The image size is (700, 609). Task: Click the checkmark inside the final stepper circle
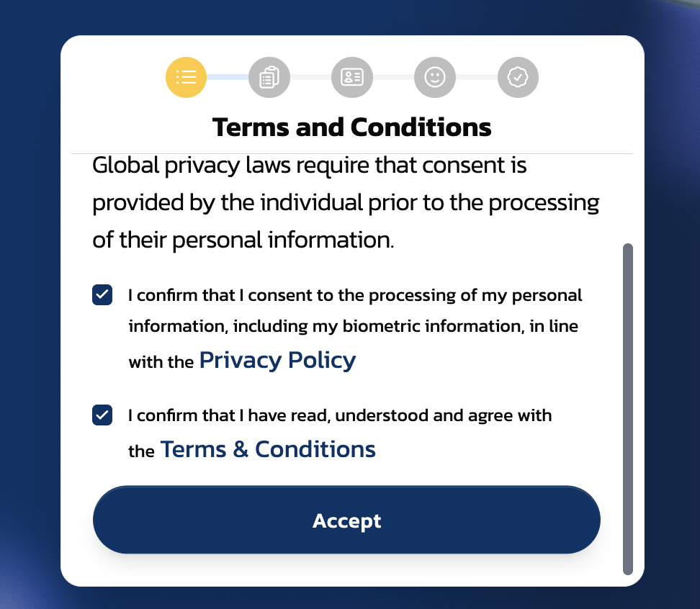point(517,77)
